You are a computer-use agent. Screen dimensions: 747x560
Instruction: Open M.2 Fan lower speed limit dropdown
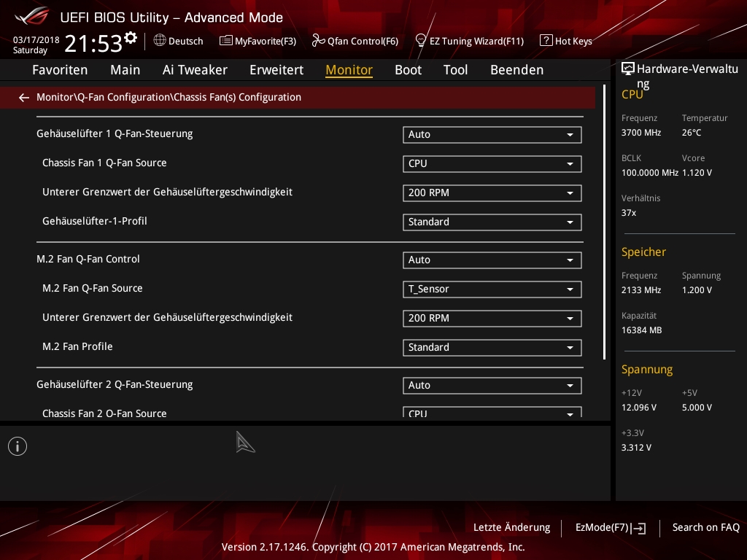[492, 318]
